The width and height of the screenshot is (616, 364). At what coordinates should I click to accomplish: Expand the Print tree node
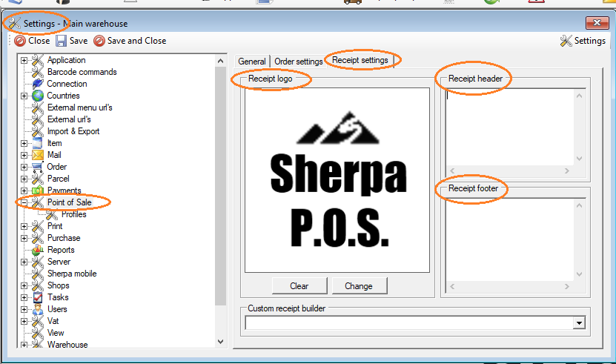click(x=24, y=226)
